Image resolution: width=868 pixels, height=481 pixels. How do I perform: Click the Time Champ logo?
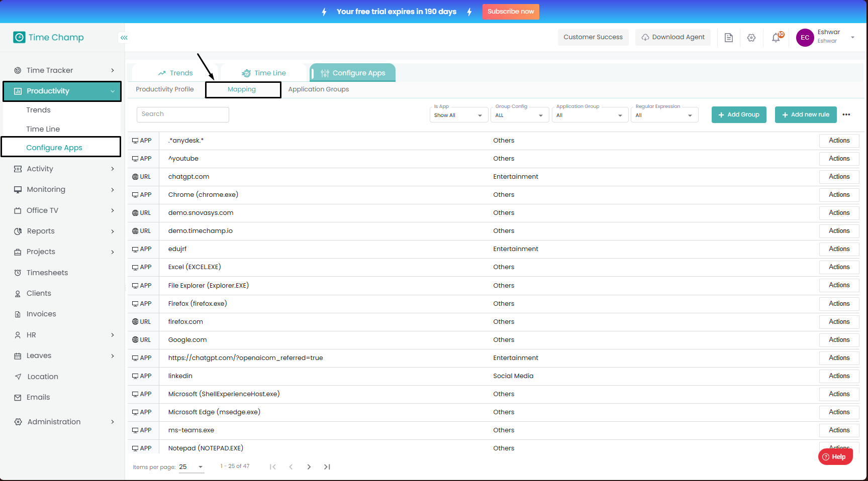48,37
